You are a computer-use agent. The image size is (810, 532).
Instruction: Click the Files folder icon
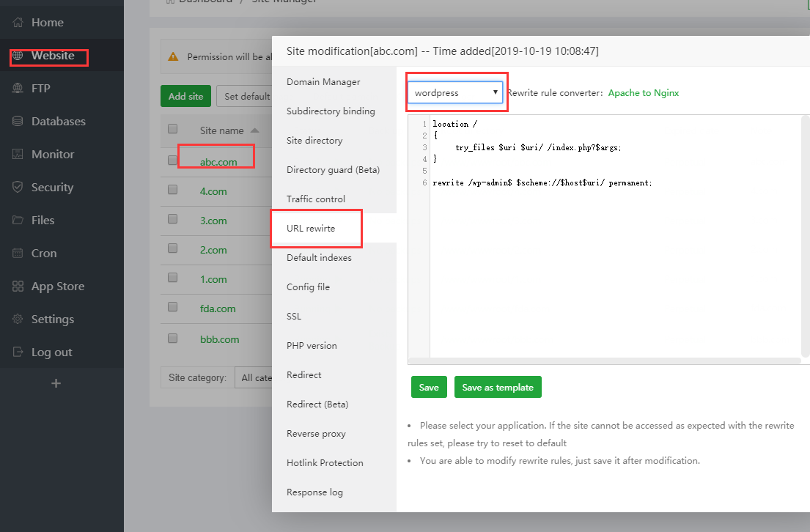[18, 220]
